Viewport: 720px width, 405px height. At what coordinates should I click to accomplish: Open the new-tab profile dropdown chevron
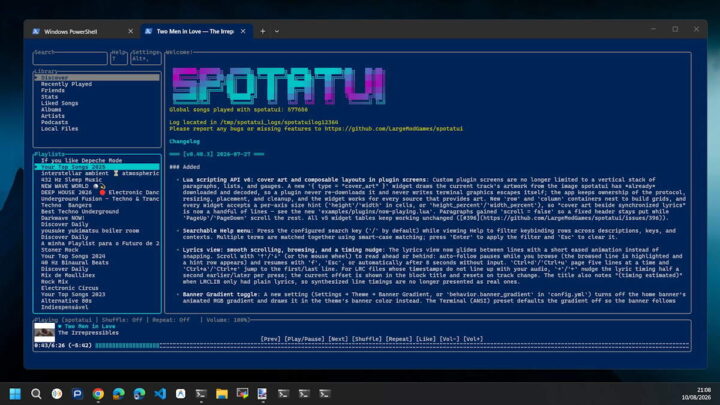pyautogui.click(x=277, y=31)
